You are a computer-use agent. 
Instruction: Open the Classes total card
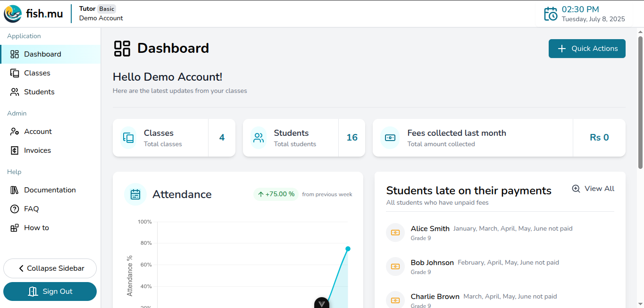174,138
